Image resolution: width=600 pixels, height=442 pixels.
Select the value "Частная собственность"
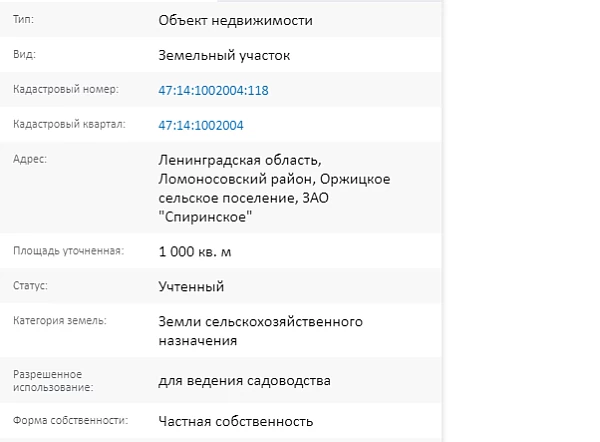(236, 421)
